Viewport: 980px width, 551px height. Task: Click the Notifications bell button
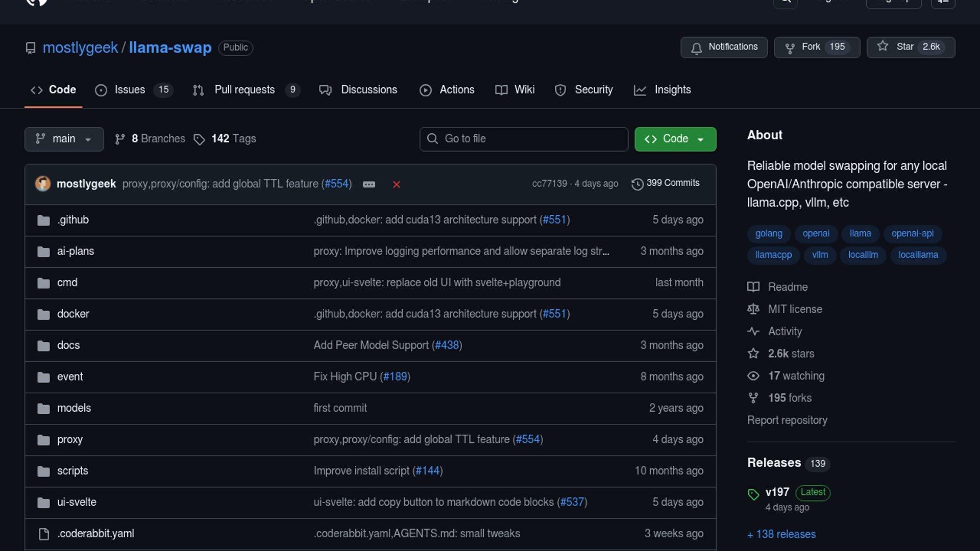pos(723,47)
